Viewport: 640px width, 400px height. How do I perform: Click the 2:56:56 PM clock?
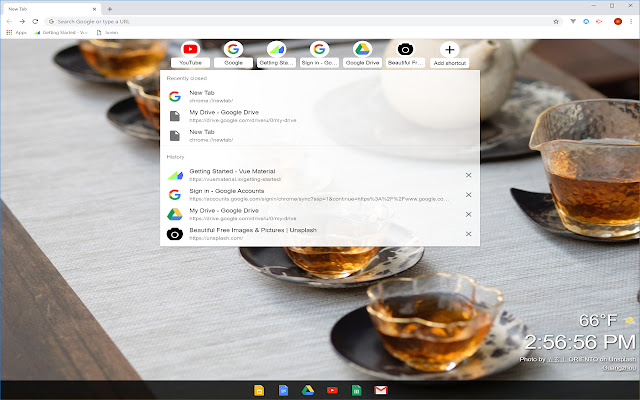click(580, 342)
